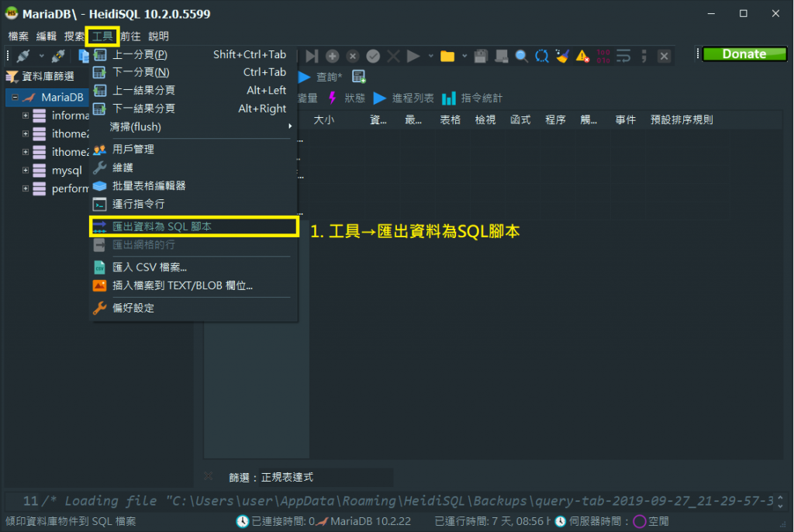The image size is (794, 532).
Task: Launch 運行指令行 menu item
Action: click(x=192, y=204)
